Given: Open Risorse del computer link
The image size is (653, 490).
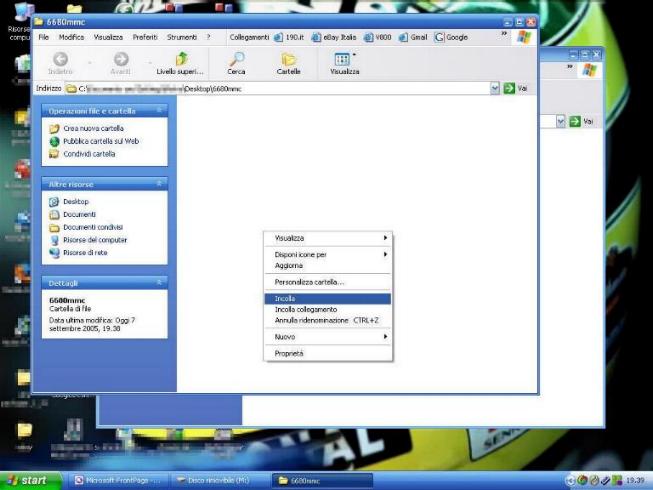Looking at the screenshot, I should 95,240.
